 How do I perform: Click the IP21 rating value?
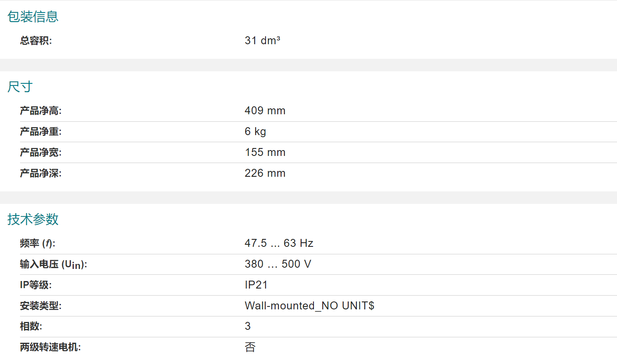point(256,285)
